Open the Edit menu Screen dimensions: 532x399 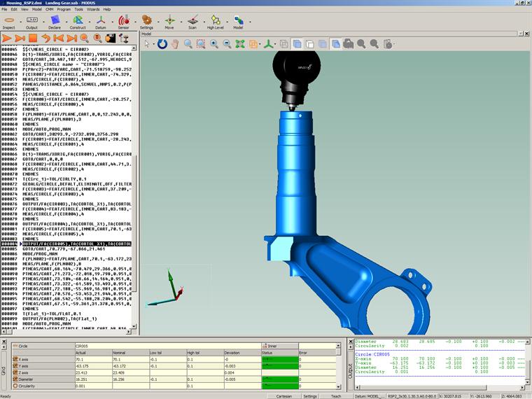click(x=14, y=10)
